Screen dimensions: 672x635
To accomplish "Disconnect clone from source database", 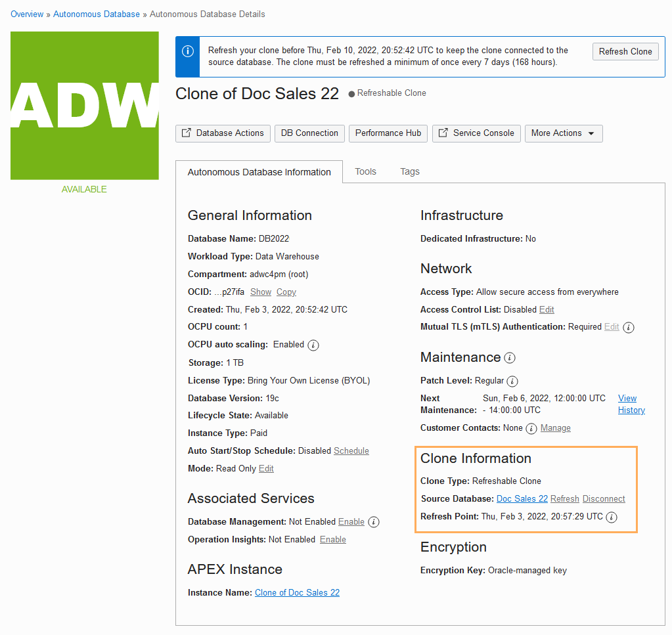I will 604,499.
